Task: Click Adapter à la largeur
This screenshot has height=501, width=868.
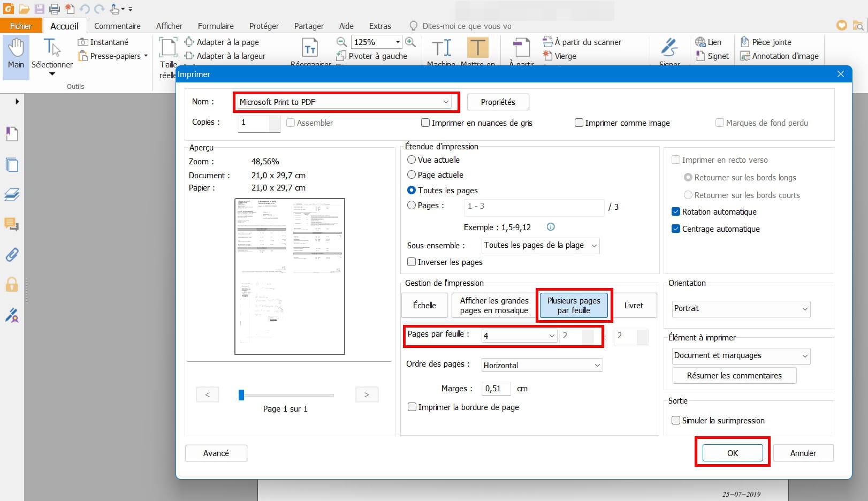Action: coord(225,56)
